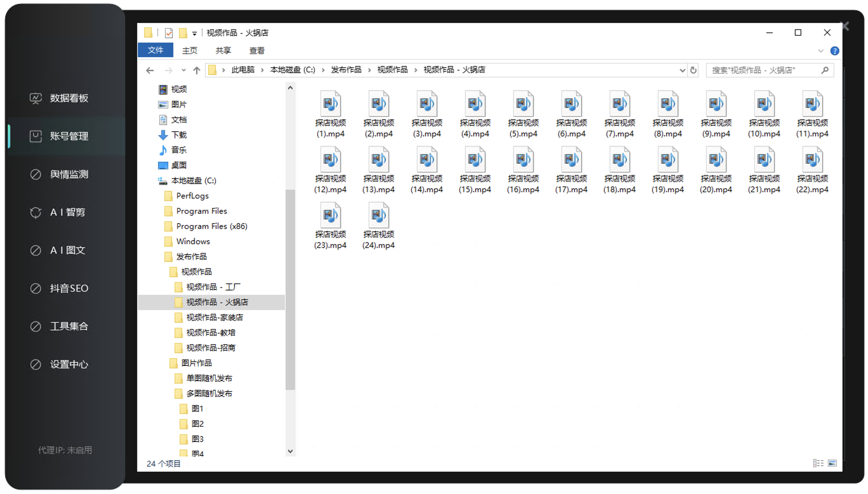
Task: Open AI图文 in the sidebar
Action: [x=58, y=250]
